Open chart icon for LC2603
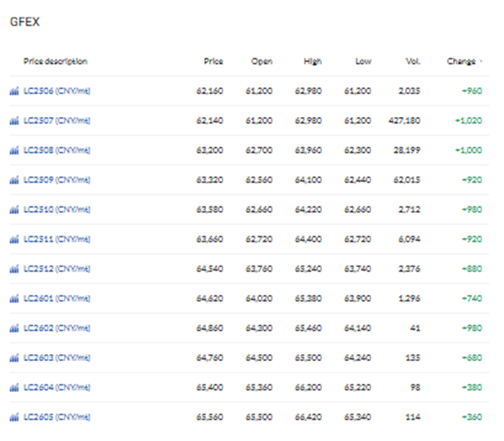Image resolution: width=504 pixels, height=441 pixels. click(14, 357)
